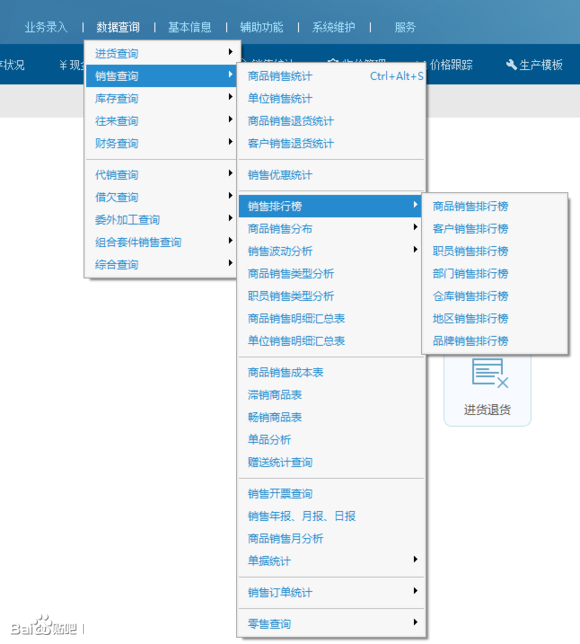
Task: Expand the 销售波动分析 submenu arrow
Action: pyautogui.click(x=415, y=249)
